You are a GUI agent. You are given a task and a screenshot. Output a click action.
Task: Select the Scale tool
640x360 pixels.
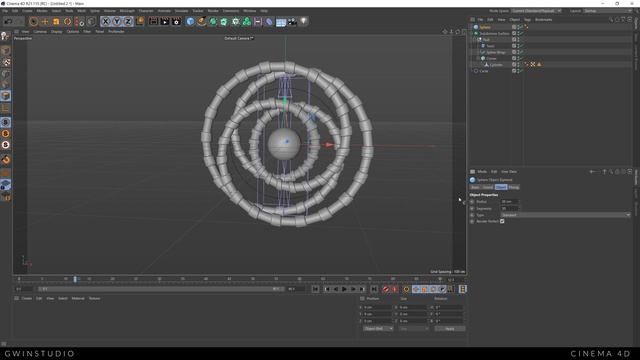point(56,21)
